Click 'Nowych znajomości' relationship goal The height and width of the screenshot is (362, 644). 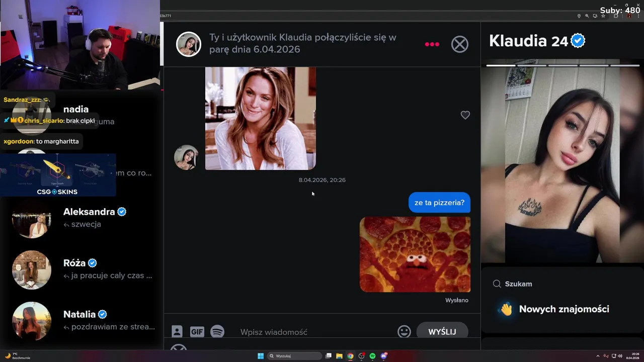[564, 309]
